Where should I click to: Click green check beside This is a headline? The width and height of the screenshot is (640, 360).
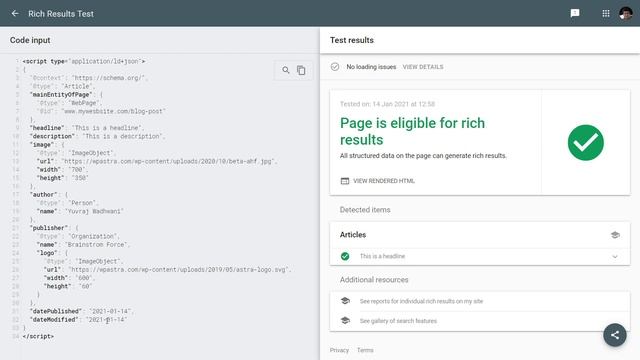pyautogui.click(x=345, y=256)
